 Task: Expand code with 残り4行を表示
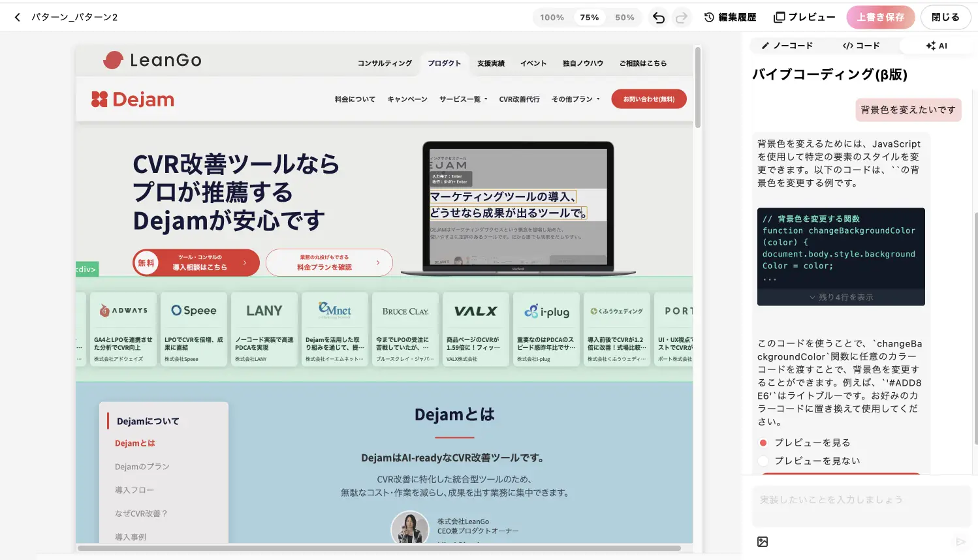pos(841,297)
